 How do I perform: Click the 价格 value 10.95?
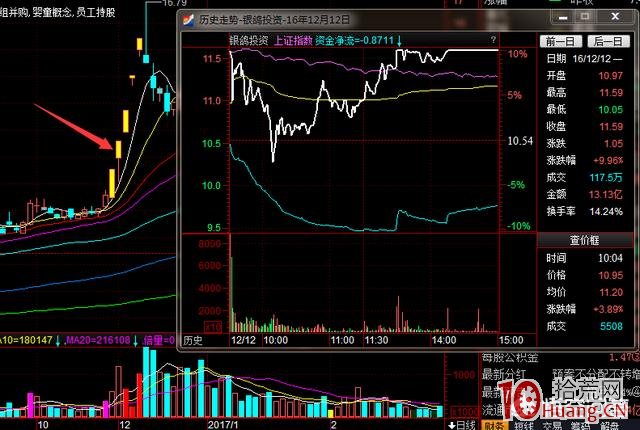(611, 275)
